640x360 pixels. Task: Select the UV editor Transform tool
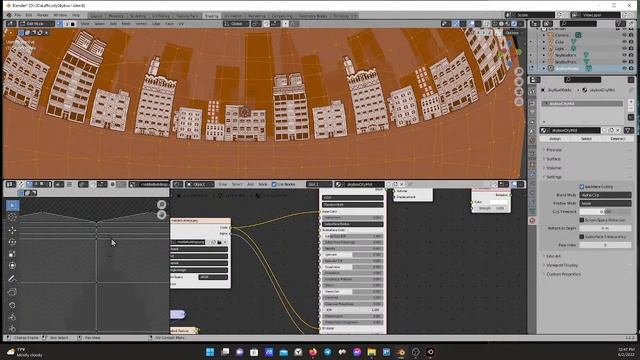point(12,266)
